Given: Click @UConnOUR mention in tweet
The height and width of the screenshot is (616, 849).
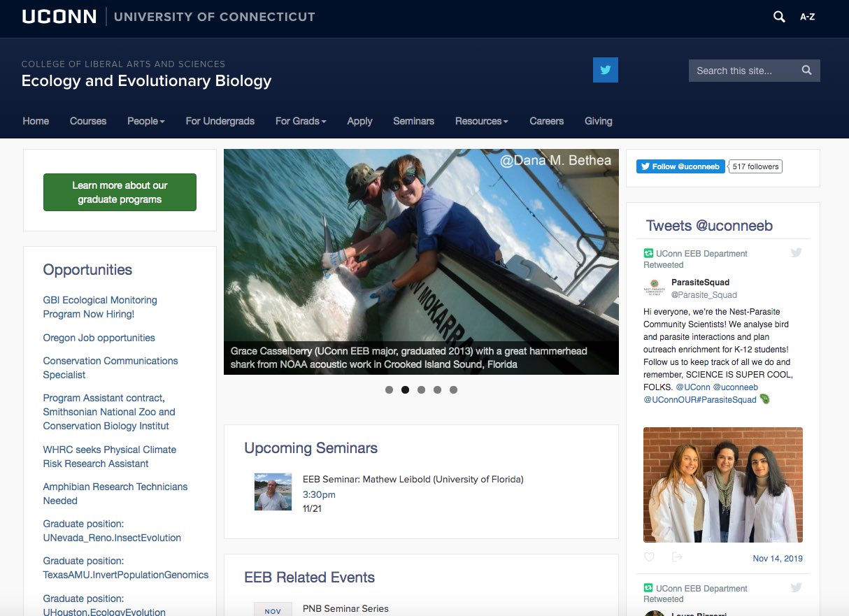Looking at the screenshot, I should coord(671,399).
